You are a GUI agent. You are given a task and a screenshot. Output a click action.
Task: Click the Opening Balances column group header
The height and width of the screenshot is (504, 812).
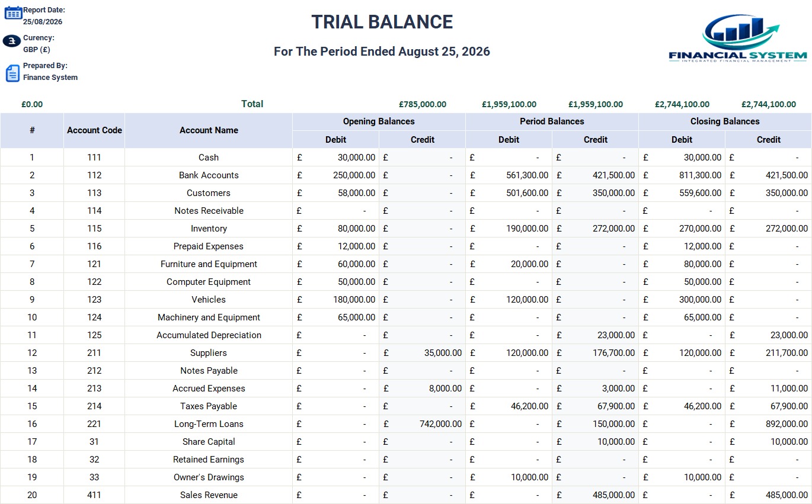[x=379, y=121]
